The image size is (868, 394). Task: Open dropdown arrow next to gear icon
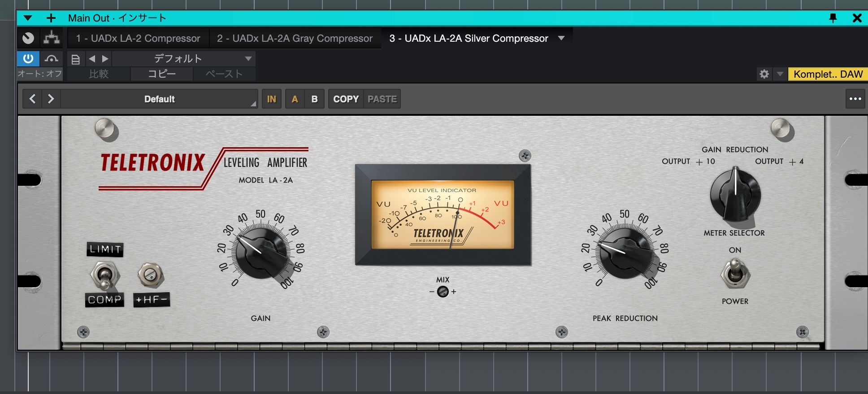tap(780, 74)
